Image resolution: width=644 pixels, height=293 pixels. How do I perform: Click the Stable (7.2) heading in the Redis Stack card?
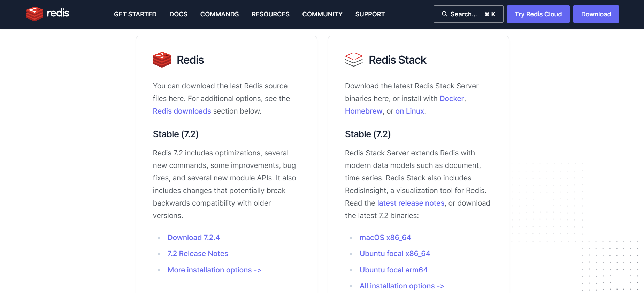[x=368, y=134]
